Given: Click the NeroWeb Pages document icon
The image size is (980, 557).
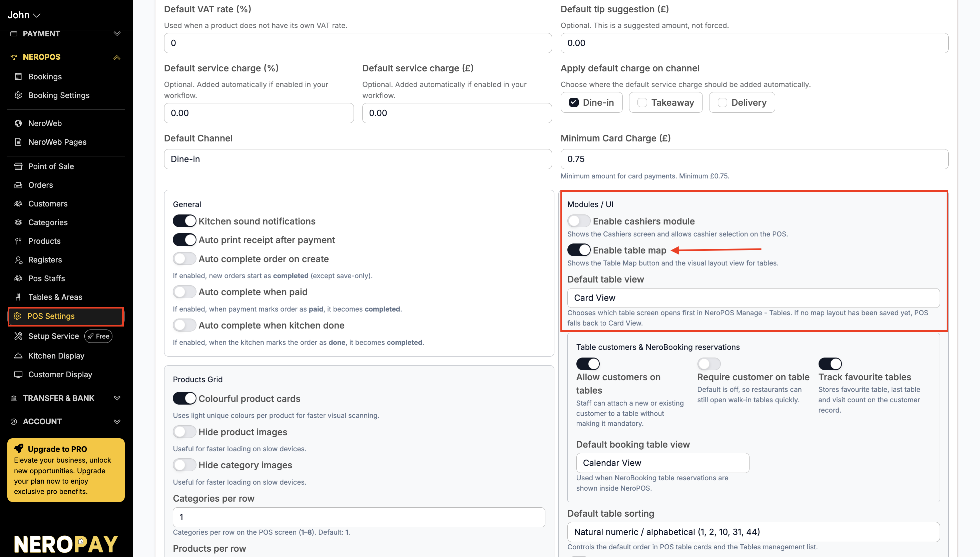Looking at the screenshot, I should click(x=18, y=142).
